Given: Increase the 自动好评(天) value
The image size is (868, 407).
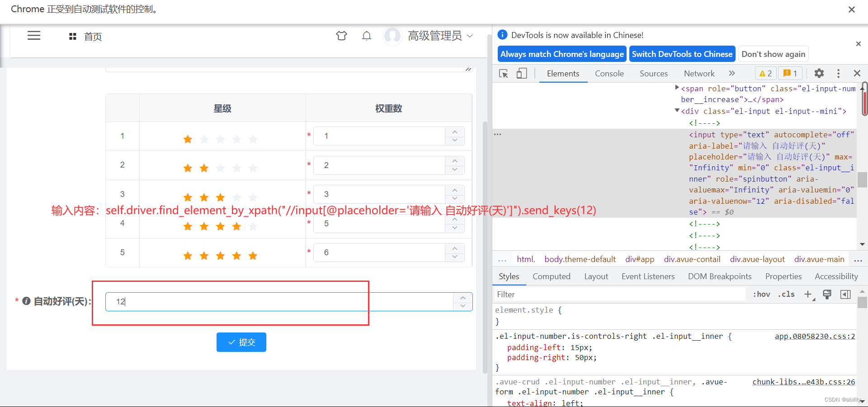Looking at the screenshot, I should (462, 298).
